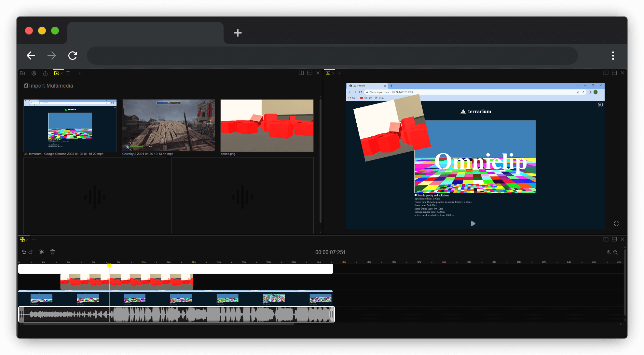Undo last timeline action
The width and height of the screenshot is (644, 355).
24,252
